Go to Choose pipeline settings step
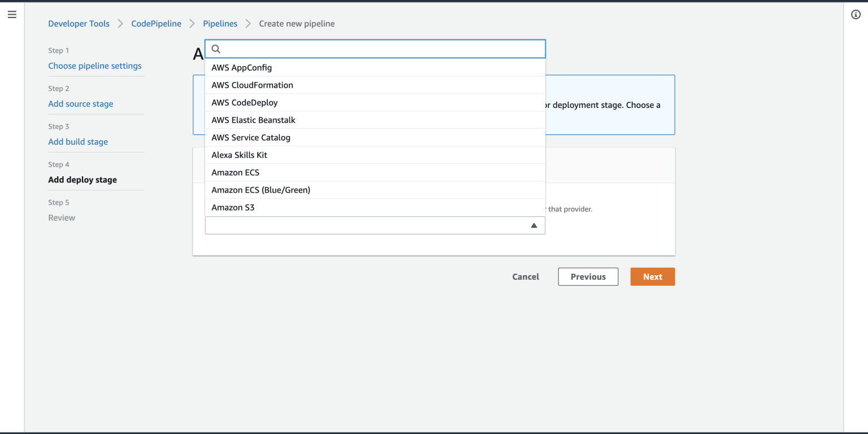The height and width of the screenshot is (434, 868). pyautogui.click(x=95, y=66)
